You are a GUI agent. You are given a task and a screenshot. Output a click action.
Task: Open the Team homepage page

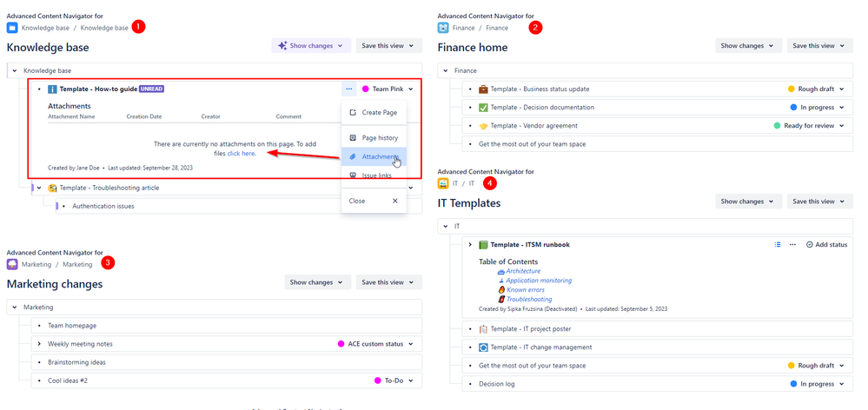pyautogui.click(x=72, y=326)
